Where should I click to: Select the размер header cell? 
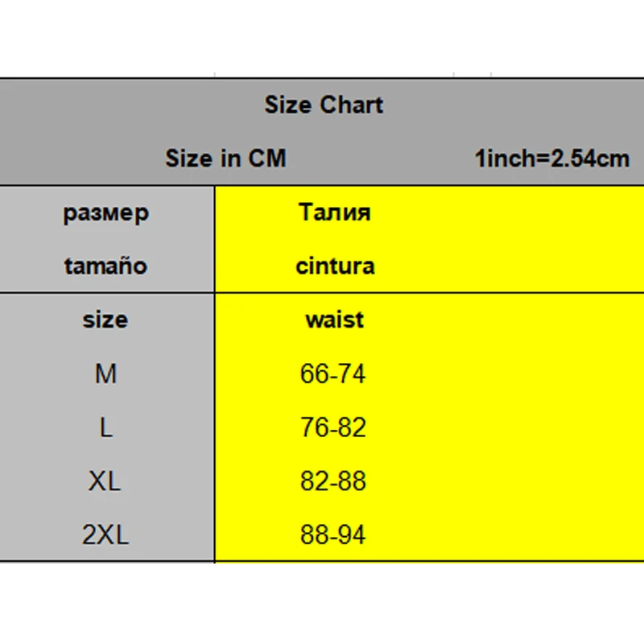[x=105, y=213]
